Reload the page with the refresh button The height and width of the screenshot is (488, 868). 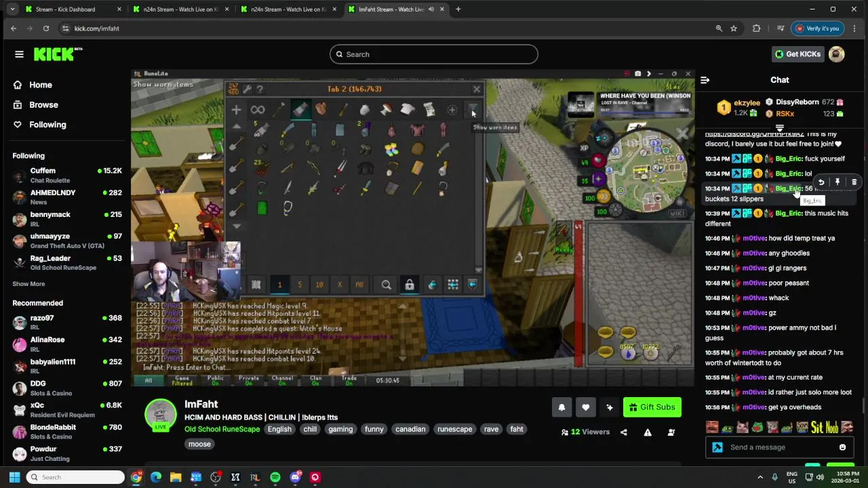(x=46, y=28)
